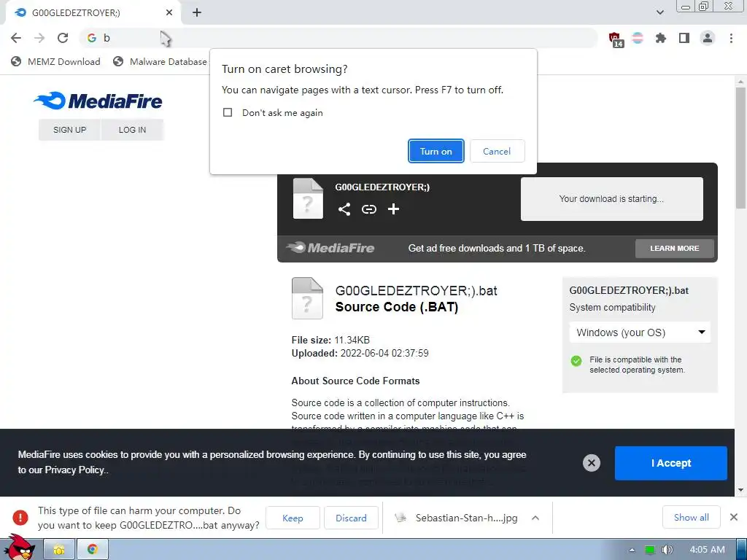Open the Malware Database bookmark

click(160, 61)
